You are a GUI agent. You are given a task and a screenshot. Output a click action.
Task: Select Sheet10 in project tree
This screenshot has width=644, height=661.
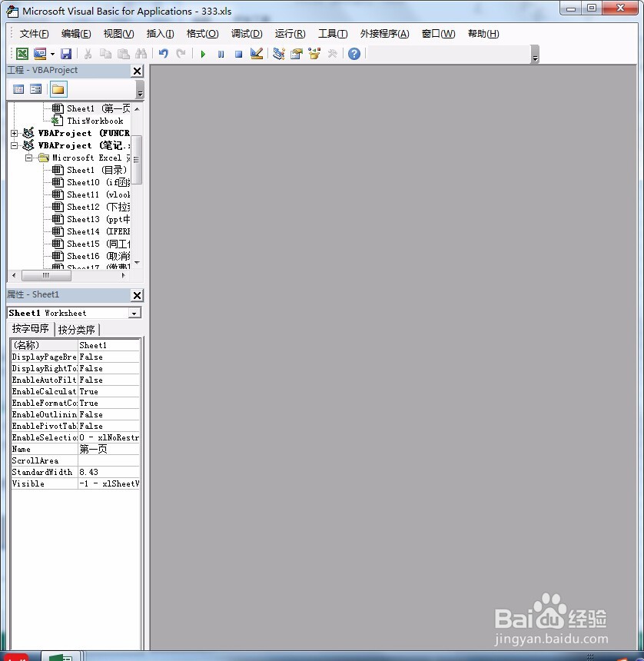tap(98, 182)
